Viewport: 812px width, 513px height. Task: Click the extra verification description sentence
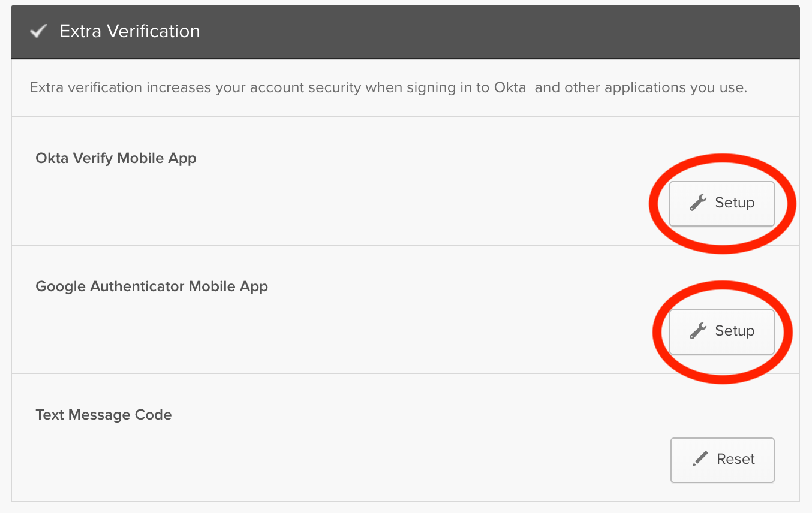[x=387, y=87]
